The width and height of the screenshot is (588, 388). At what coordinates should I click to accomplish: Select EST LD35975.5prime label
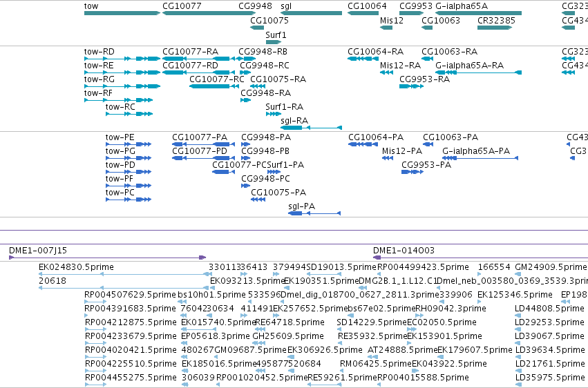(550, 378)
